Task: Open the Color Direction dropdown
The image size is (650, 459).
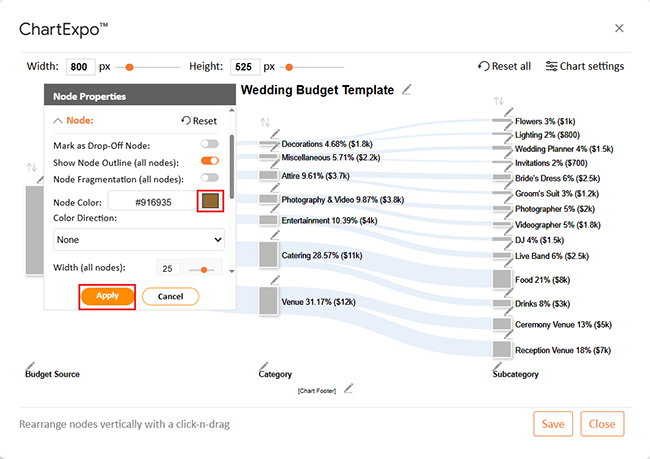Action: 139,240
